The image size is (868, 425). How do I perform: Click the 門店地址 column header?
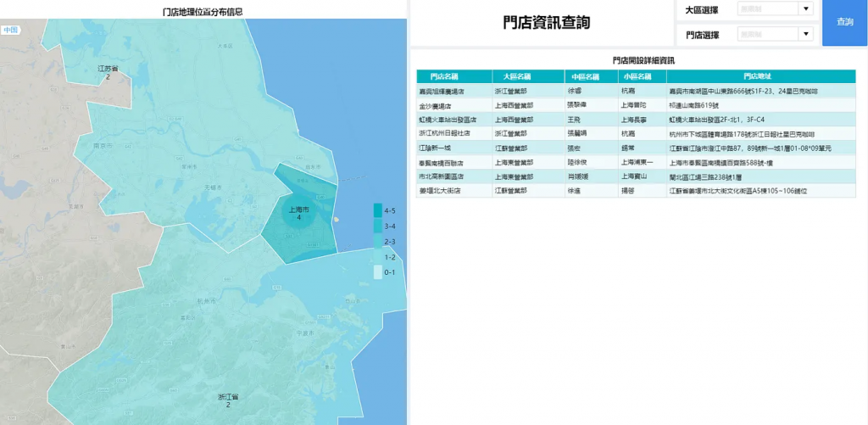click(760, 76)
